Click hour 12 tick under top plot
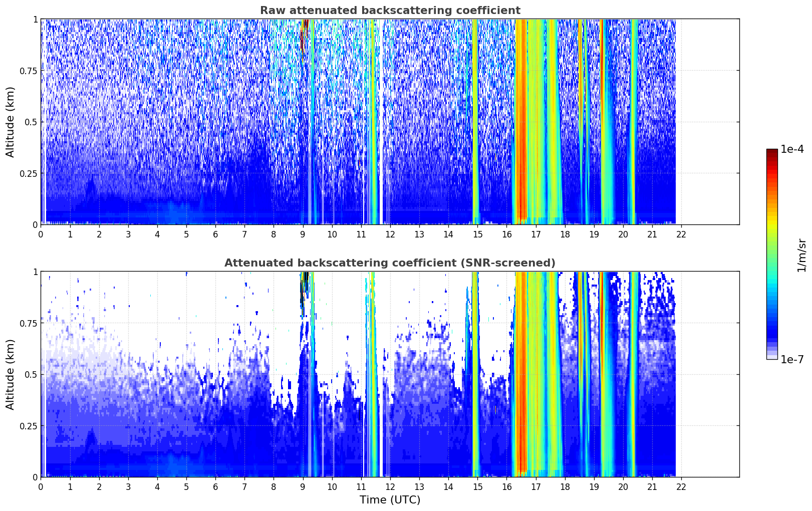The height and width of the screenshot is (511, 812). (390, 234)
